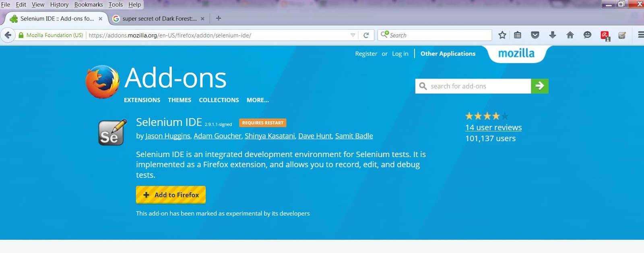
Task: Click the Log in link
Action: 400,54
